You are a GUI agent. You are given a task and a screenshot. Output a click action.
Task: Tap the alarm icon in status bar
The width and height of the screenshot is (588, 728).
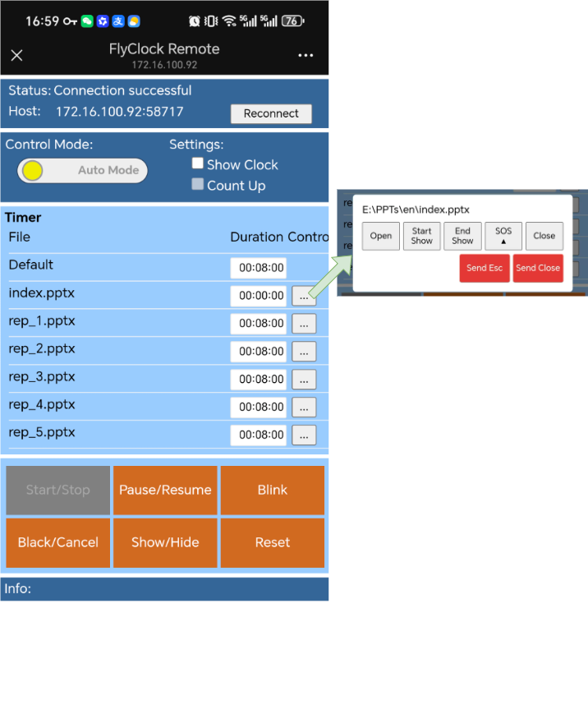(x=195, y=21)
